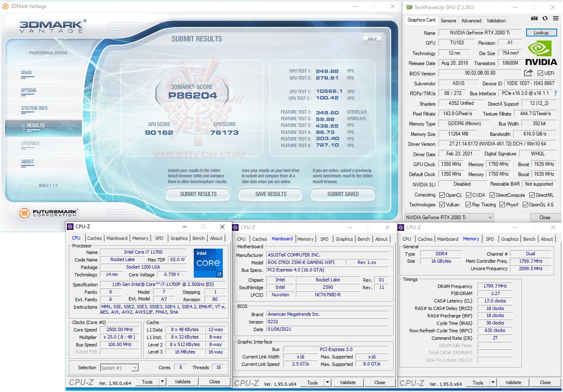The height and width of the screenshot is (392, 563).
Task: Click the Bus Interface question mark icon
Action: coord(556,93)
